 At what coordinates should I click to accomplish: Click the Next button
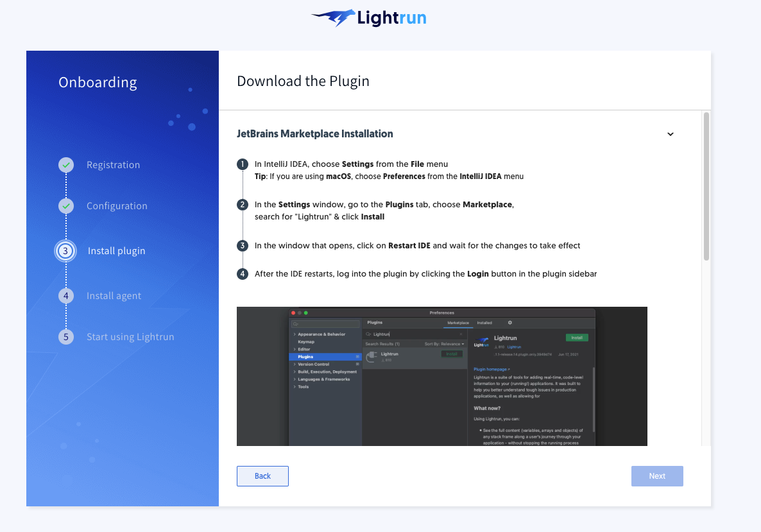tap(657, 476)
